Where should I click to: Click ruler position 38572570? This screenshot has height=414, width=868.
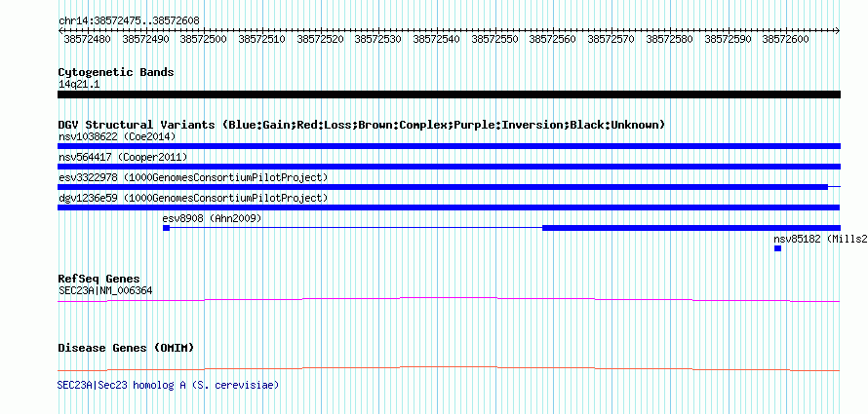point(611,39)
